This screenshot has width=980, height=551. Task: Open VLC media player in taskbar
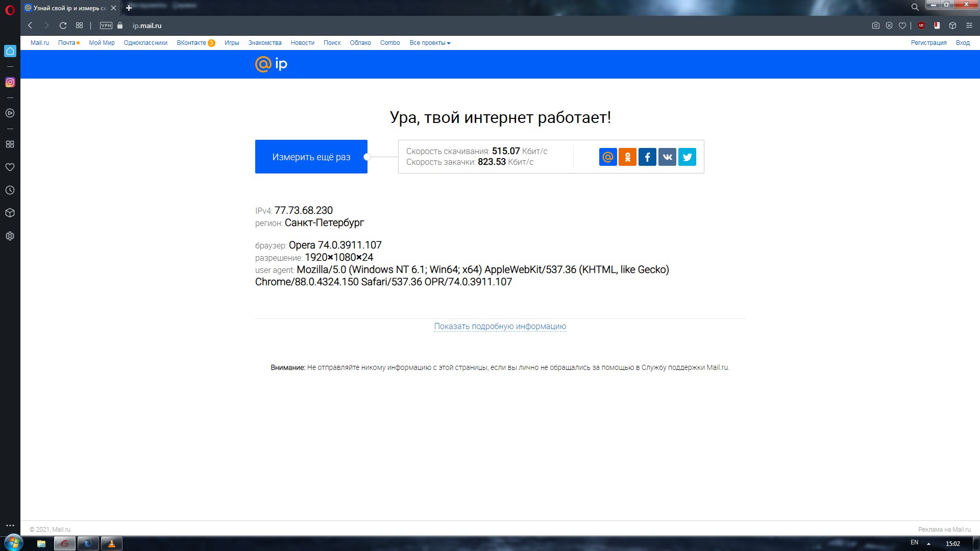coord(111,543)
